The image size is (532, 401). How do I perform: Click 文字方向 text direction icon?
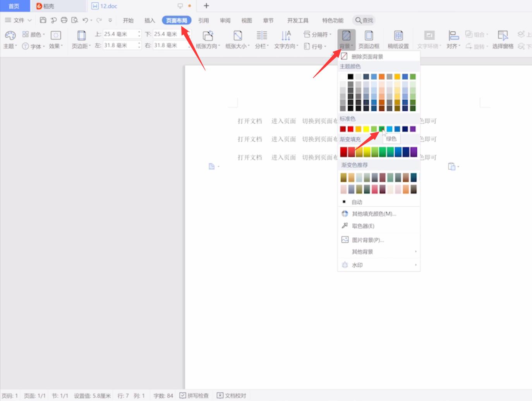click(x=286, y=36)
